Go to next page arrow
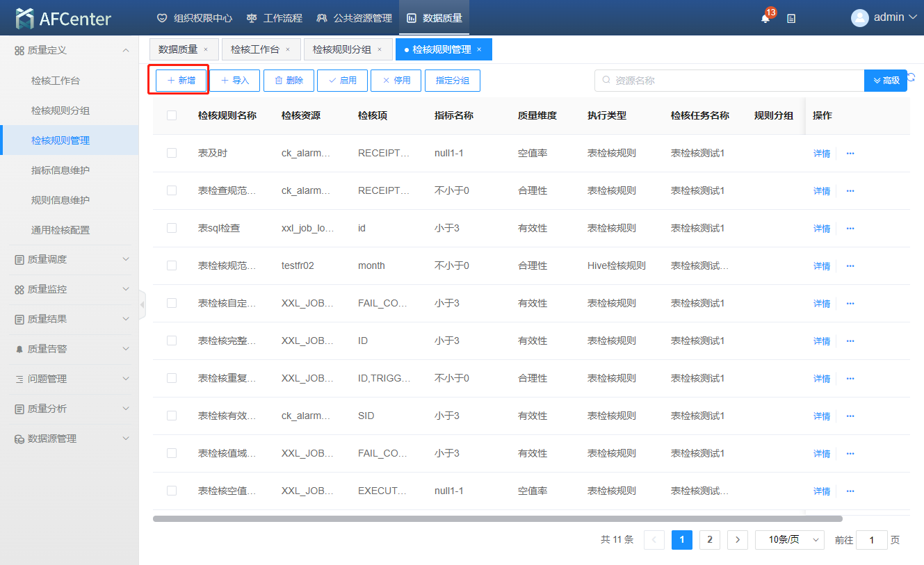Viewport: 924px width, 565px height. point(737,540)
